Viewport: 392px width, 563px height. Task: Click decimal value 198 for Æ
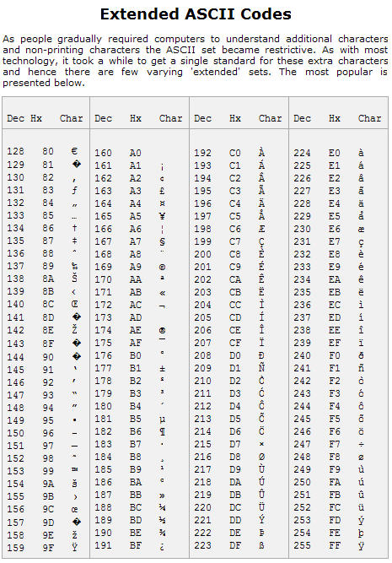202,229
